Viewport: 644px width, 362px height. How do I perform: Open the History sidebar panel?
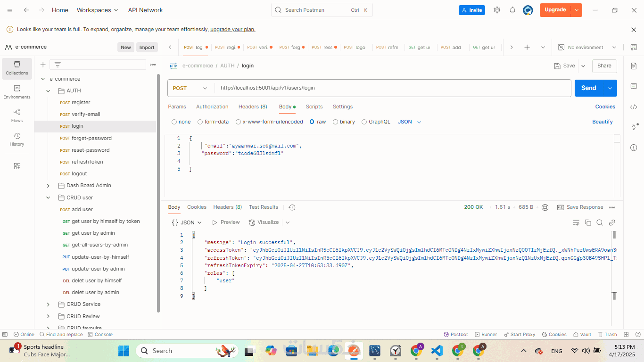tap(17, 139)
